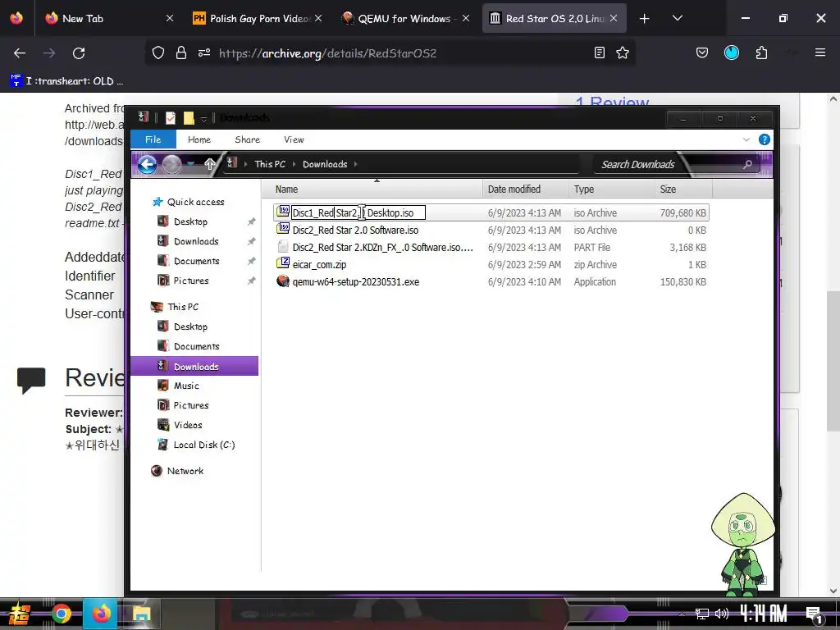This screenshot has height=630, width=840.
Task: Switch to New Tab tab
Action: 110,18
